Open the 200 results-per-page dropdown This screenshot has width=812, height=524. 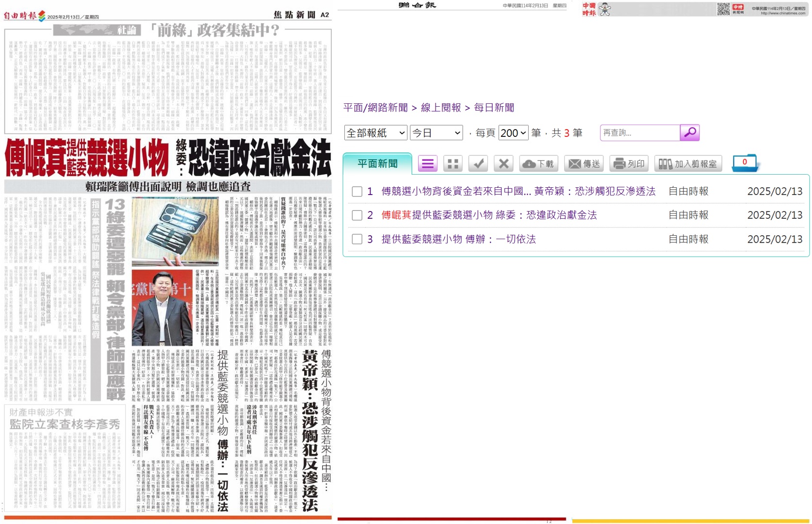click(x=513, y=133)
